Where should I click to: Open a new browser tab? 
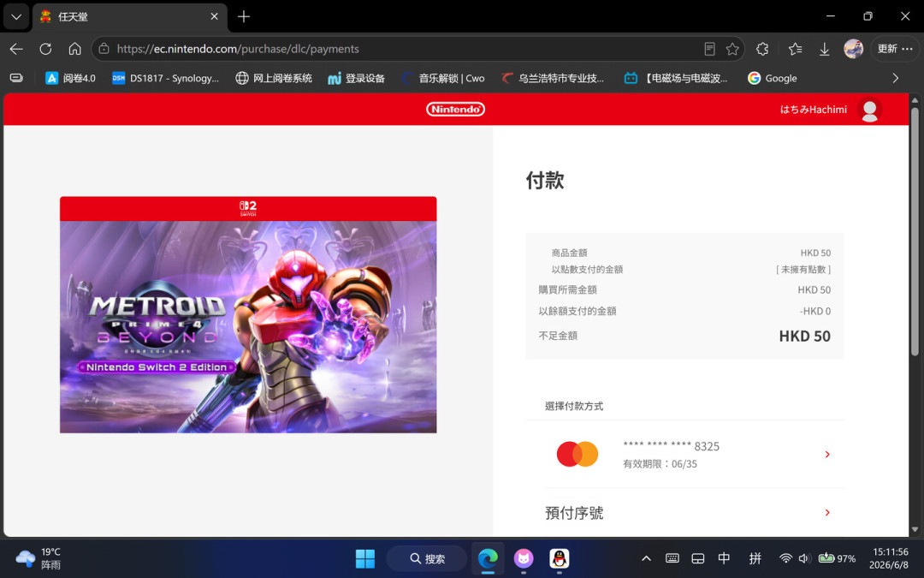(x=244, y=16)
